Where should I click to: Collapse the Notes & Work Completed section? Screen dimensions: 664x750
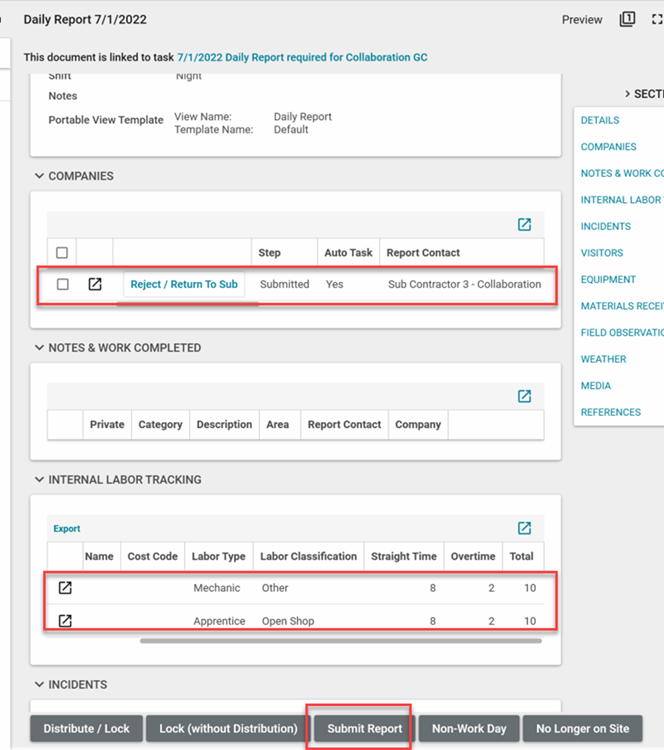[40, 348]
